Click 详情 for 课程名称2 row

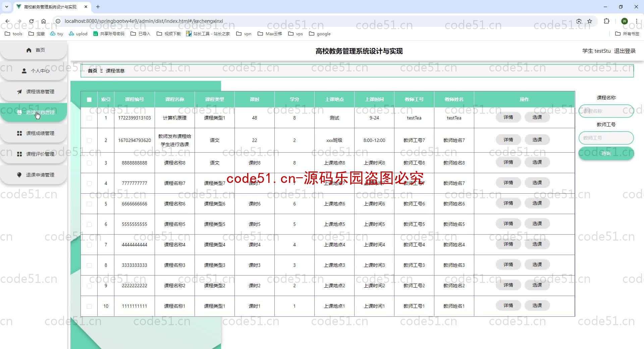pyautogui.click(x=508, y=285)
